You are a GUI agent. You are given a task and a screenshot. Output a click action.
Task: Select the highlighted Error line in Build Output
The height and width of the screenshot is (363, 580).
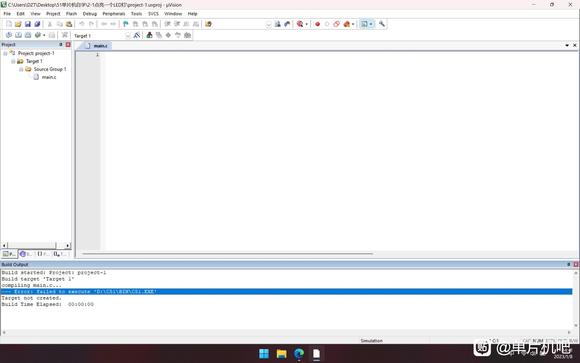coord(287,292)
